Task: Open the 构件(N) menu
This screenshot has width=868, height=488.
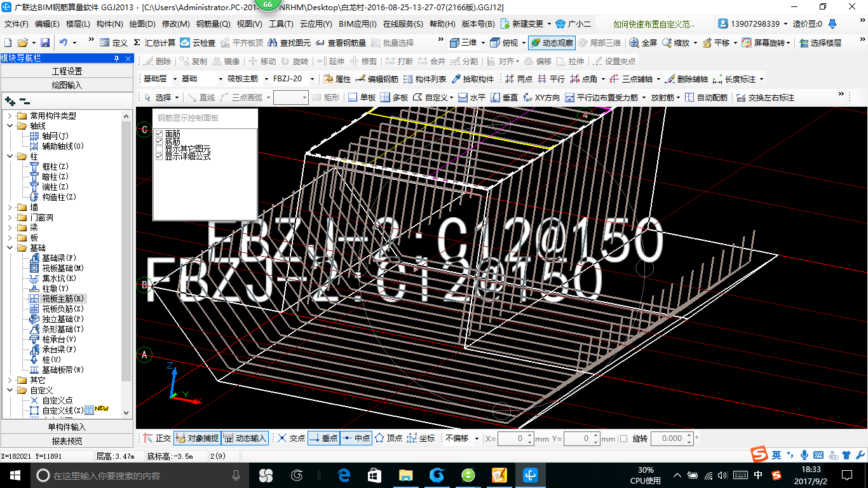Action: click(109, 24)
